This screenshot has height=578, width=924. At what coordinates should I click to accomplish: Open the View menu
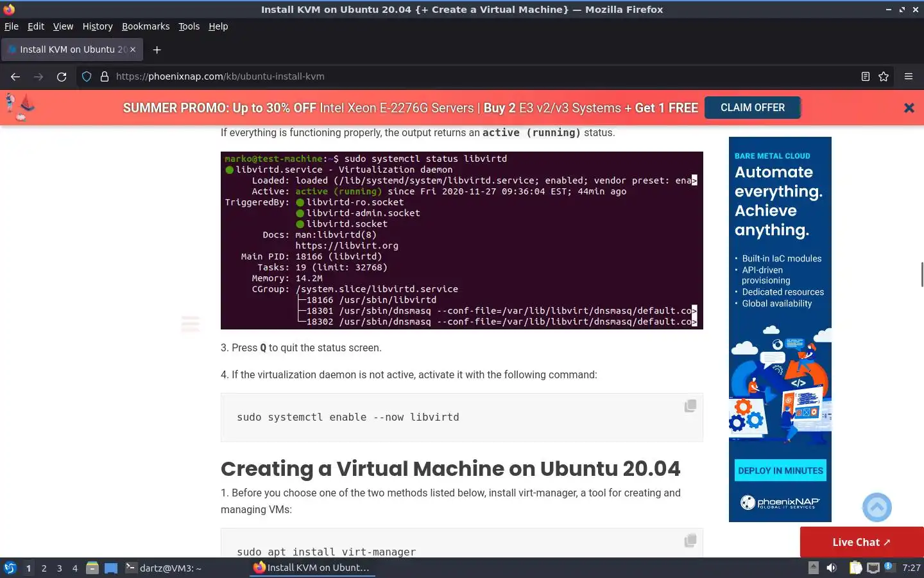(x=63, y=26)
